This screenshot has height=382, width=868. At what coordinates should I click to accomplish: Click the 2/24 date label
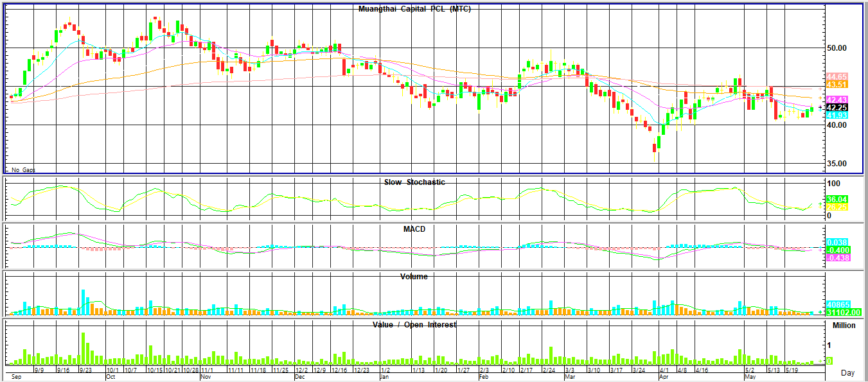click(549, 370)
